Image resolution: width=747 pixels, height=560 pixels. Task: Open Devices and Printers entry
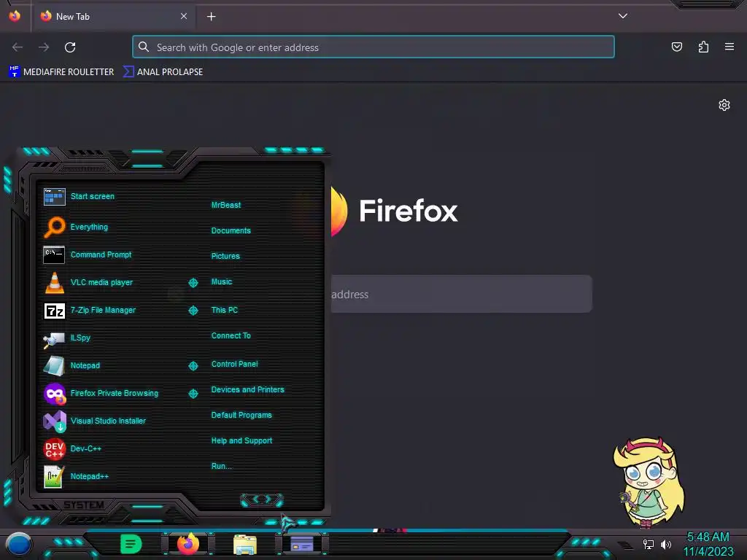(248, 390)
